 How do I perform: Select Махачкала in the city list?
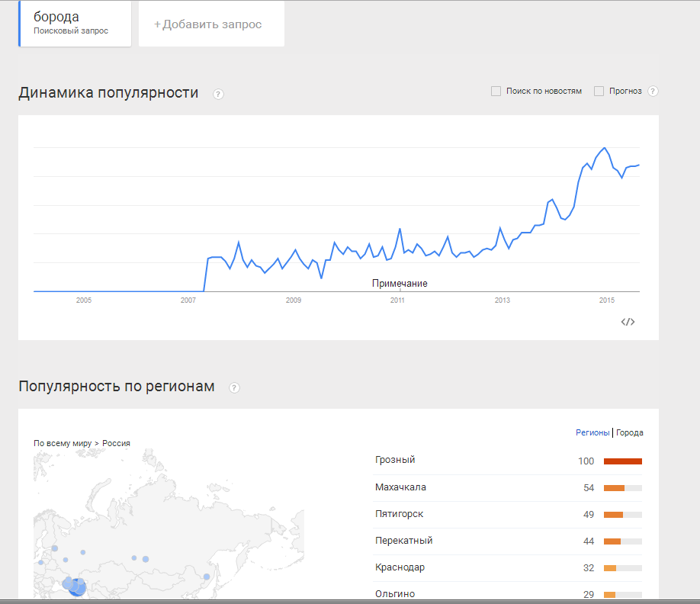400,487
